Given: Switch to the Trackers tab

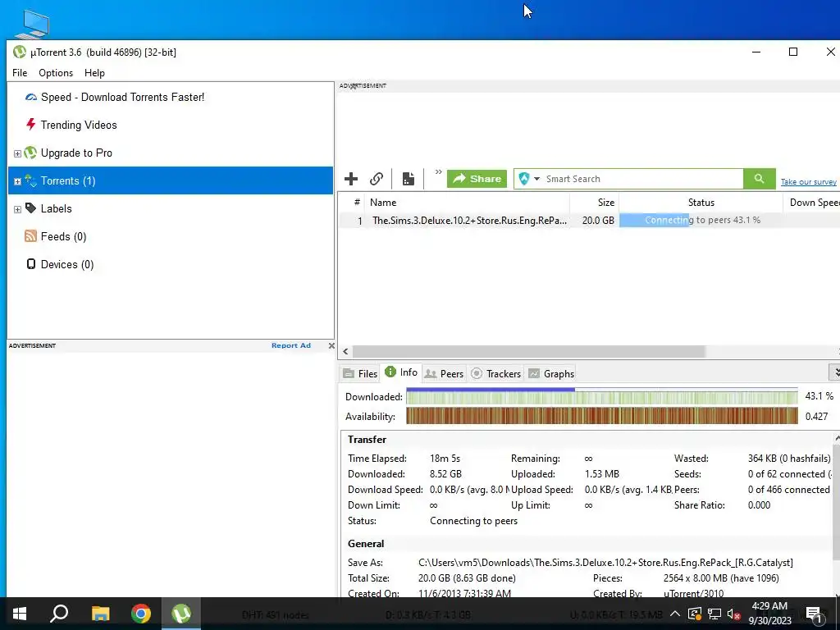Looking at the screenshot, I should pos(495,373).
